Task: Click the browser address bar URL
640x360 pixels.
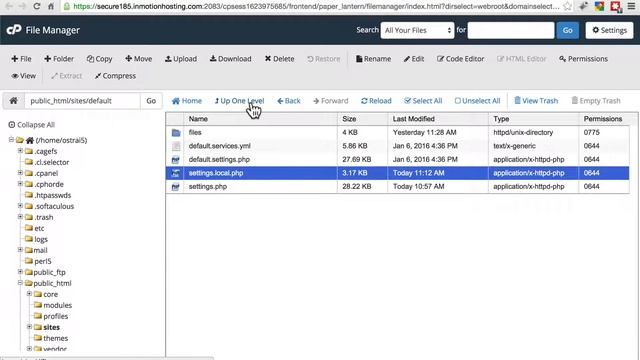Action: [316, 6]
